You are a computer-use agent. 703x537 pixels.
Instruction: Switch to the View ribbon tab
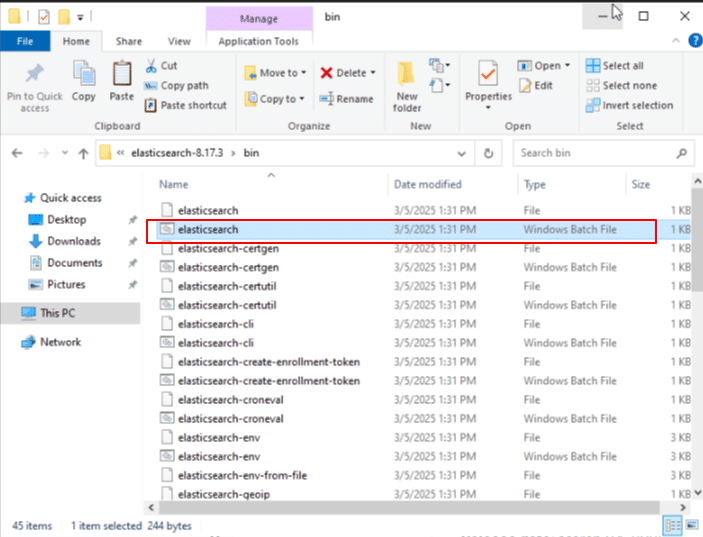coord(179,41)
